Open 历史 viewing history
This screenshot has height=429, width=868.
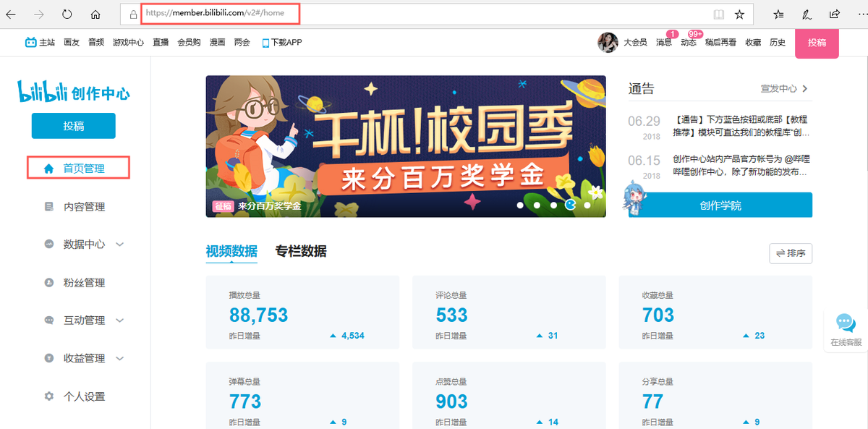[x=778, y=43]
